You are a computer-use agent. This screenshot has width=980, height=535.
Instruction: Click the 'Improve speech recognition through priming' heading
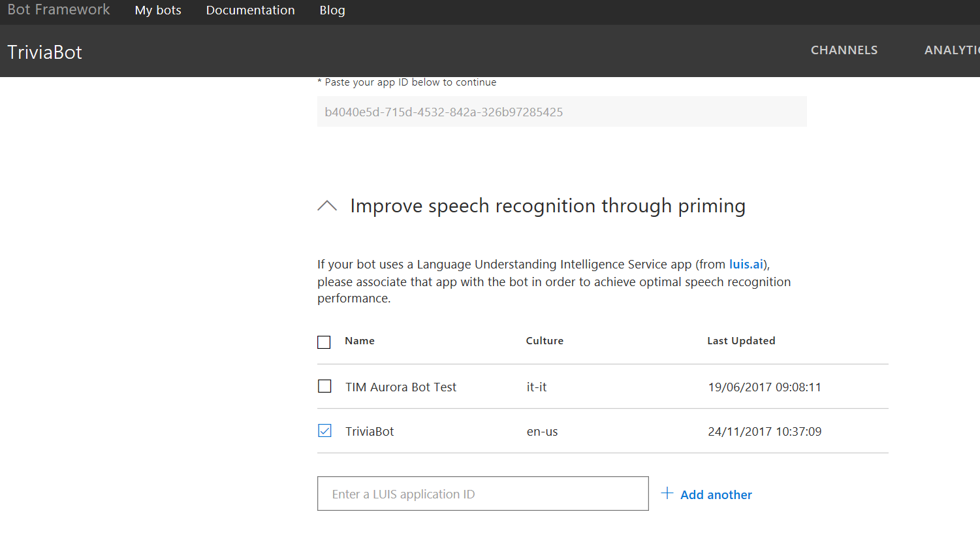click(547, 206)
